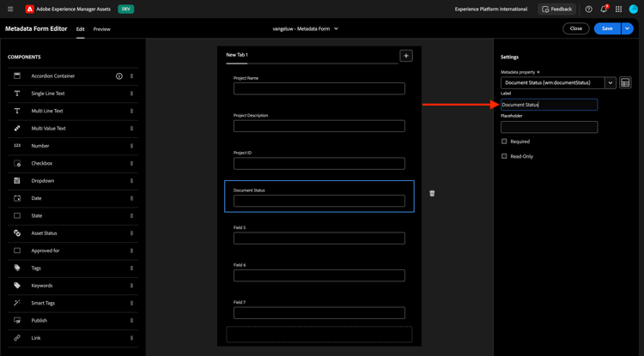Select the Tags component icon
The width and height of the screenshot is (644, 356).
pos(17,268)
